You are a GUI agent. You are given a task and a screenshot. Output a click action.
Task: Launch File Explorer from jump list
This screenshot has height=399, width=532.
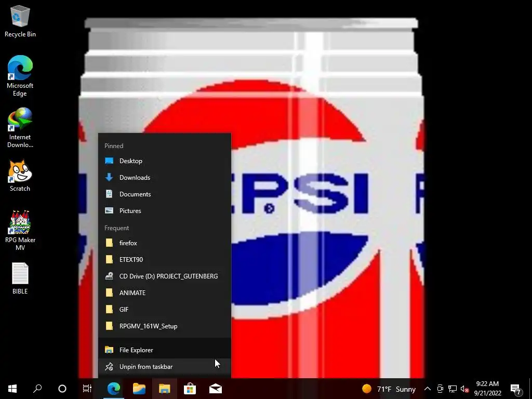click(165, 350)
